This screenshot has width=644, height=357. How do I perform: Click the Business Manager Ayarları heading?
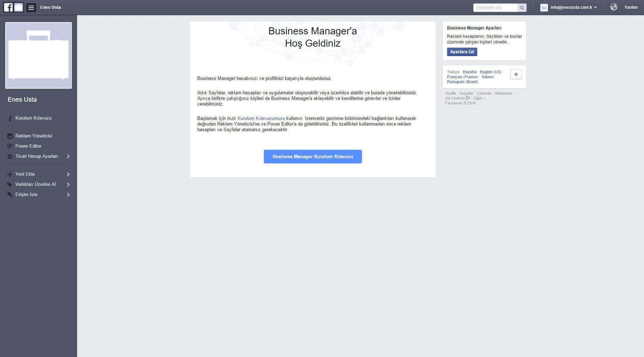474,28
